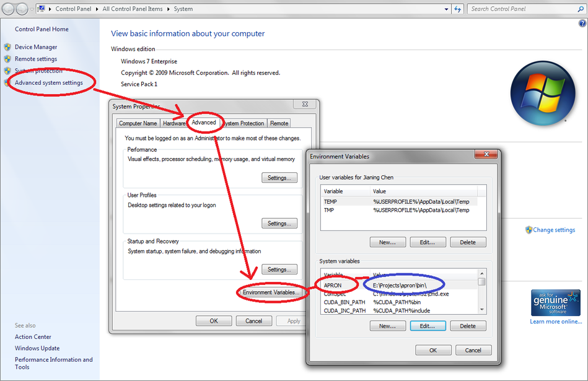Select the Advanced tab

(x=204, y=123)
